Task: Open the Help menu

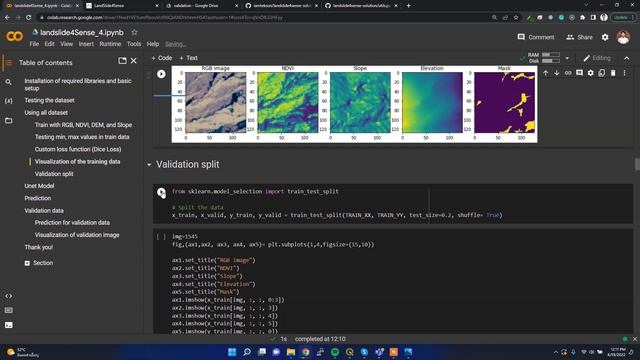Action: point(153,44)
